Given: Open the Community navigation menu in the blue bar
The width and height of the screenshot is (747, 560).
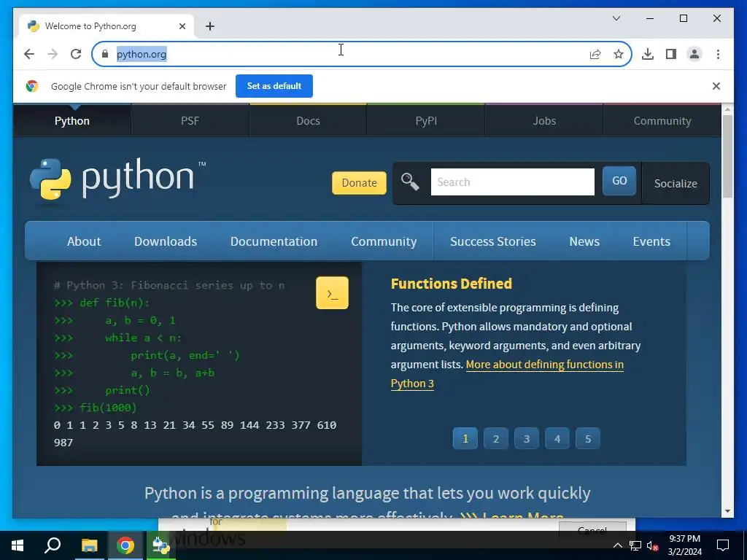Looking at the screenshot, I should [x=384, y=241].
